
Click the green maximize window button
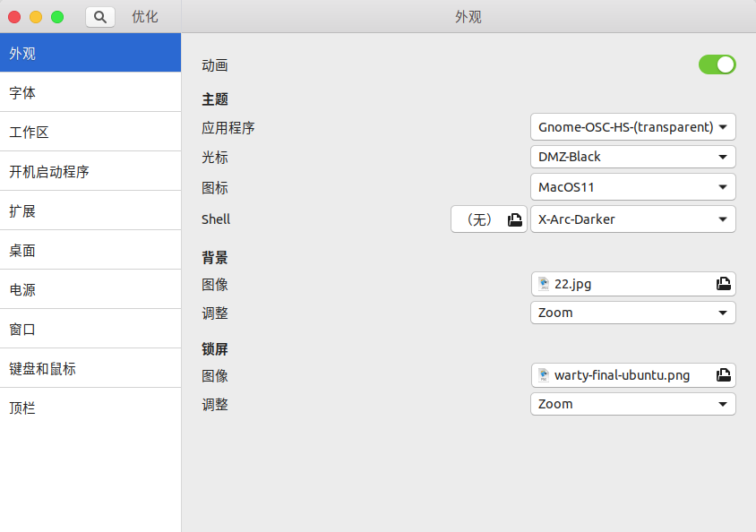(x=57, y=17)
